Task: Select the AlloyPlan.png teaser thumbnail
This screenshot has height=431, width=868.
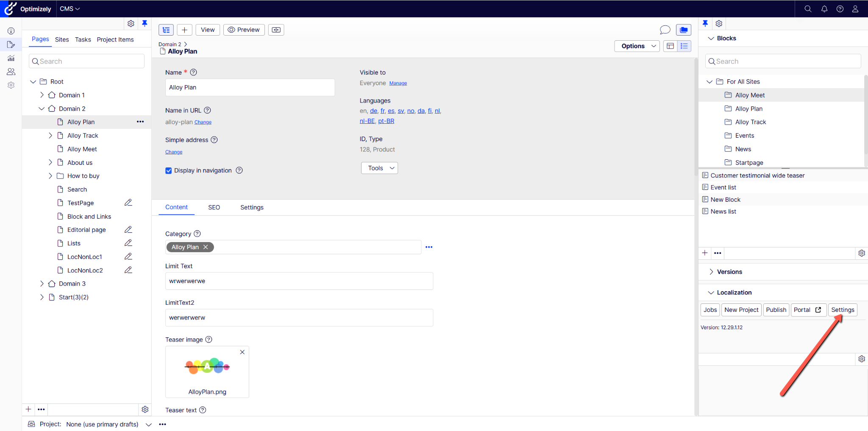Action: (x=207, y=372)
